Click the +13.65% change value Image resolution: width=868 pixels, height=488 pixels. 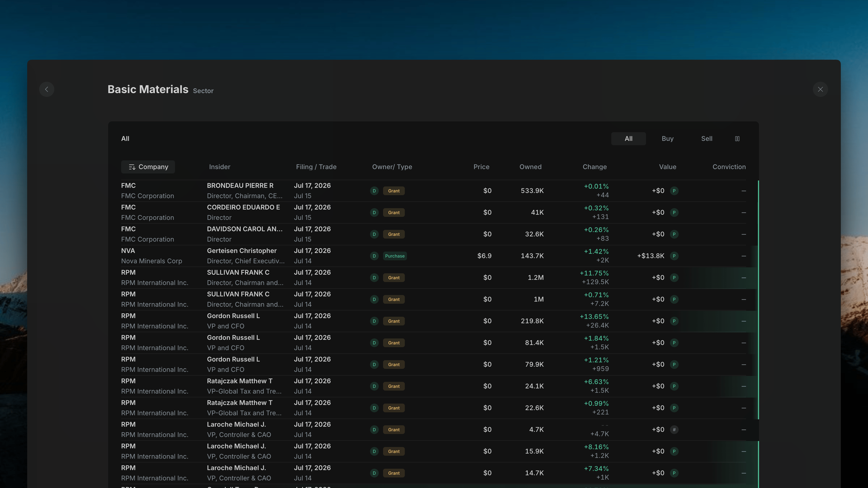click(594, 317)
